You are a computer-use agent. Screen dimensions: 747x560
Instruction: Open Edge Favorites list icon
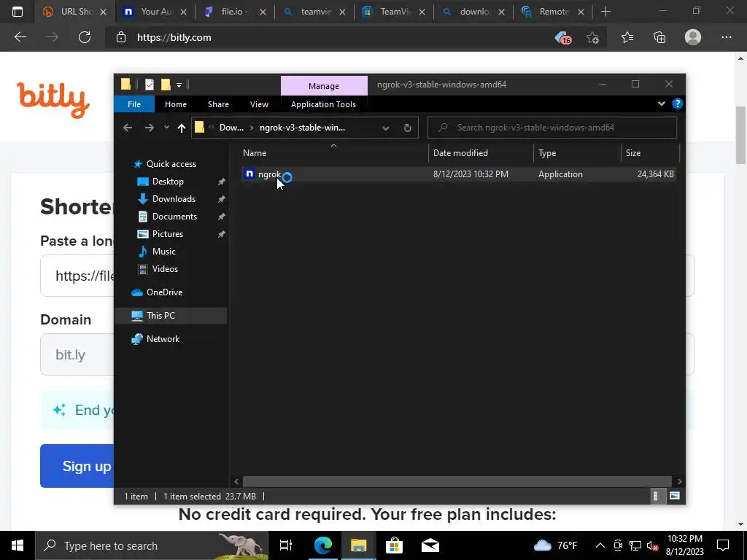[x=627, y=37]
